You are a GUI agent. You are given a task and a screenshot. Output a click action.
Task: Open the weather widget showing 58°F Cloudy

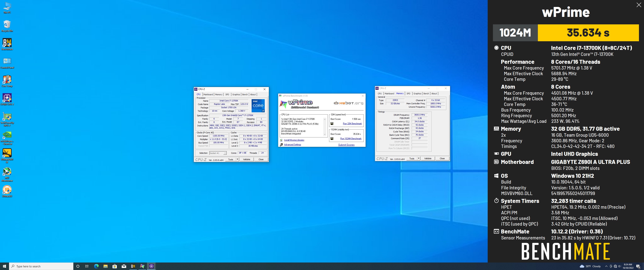[590, 266]
